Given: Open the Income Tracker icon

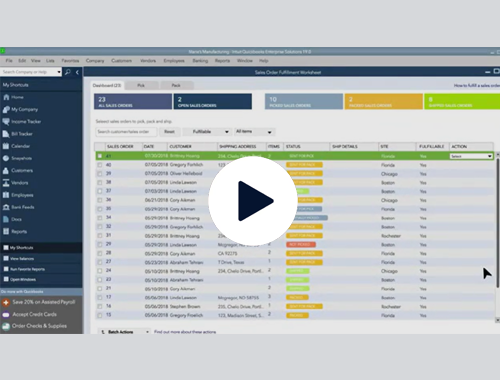Looking at the screenshot, I should [6, 121].
